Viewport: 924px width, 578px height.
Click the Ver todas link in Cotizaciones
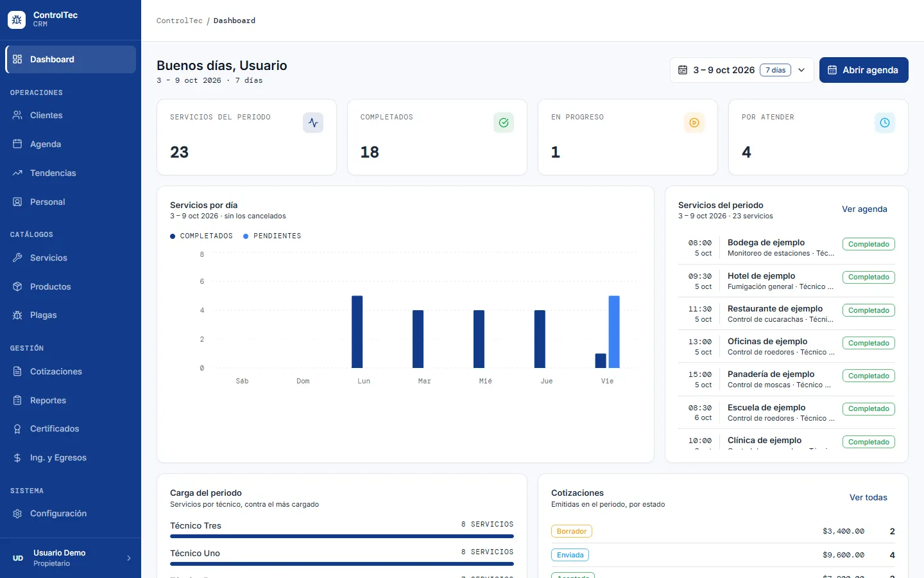point(868,498)
